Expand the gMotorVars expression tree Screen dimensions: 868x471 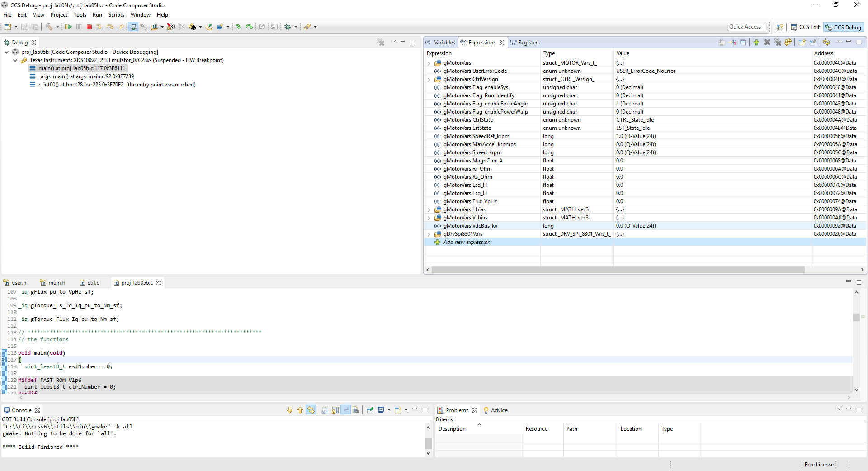tap(429, 63)
